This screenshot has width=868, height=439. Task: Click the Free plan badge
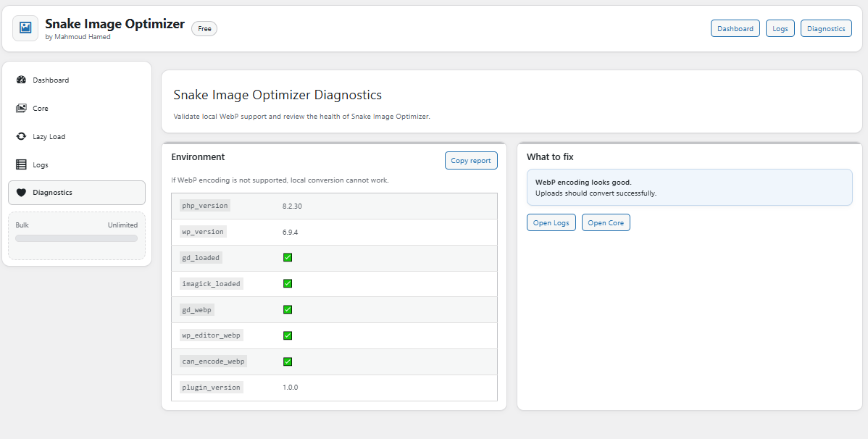(x=204, y=29)
